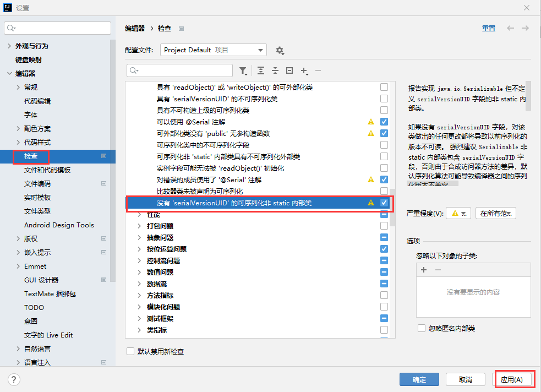Open the profile gear settings icon
Image resolution: width=541 pixels, height=392 pixels.
pyautogui.click(x=280, y=50)
